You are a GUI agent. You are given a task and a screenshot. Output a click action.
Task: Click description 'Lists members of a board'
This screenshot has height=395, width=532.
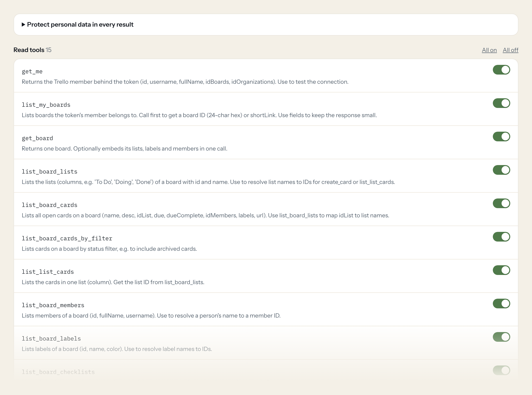pyautogui.click(x=151, y=316)
